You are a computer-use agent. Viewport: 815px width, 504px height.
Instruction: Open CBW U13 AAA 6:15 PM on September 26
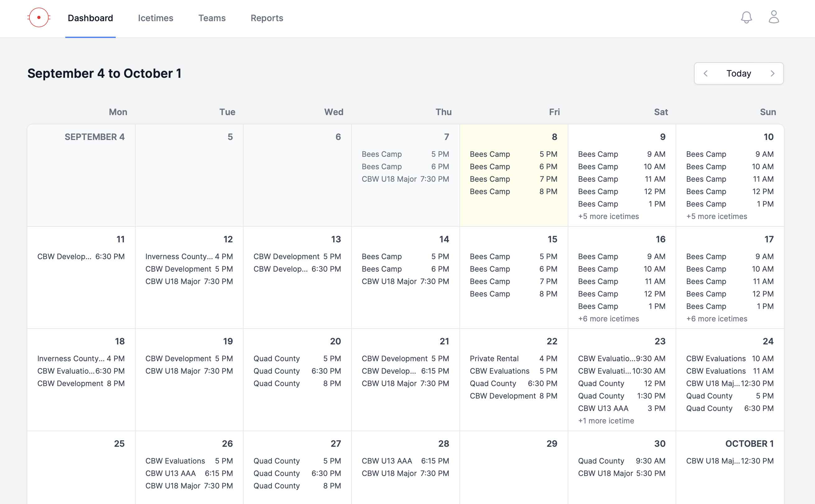[189, 473]
